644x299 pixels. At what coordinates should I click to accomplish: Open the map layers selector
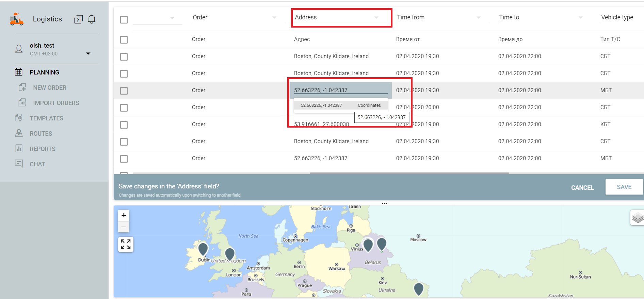point(637,218)
